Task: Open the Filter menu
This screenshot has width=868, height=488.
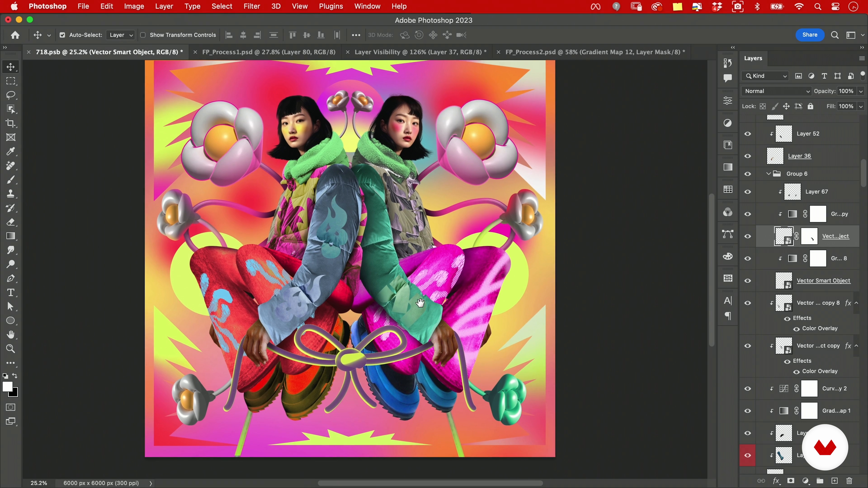Action: 251,6
